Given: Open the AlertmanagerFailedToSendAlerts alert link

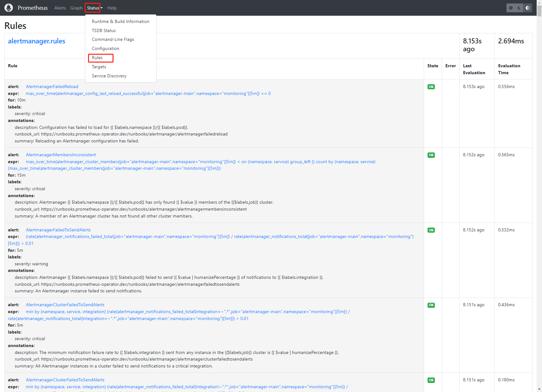Looking at the screenshot, I should coord(58,230).
